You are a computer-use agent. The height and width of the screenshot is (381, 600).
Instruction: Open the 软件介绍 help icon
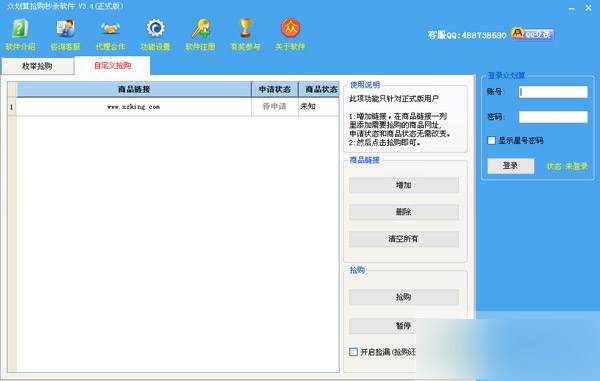click(21, 35)
